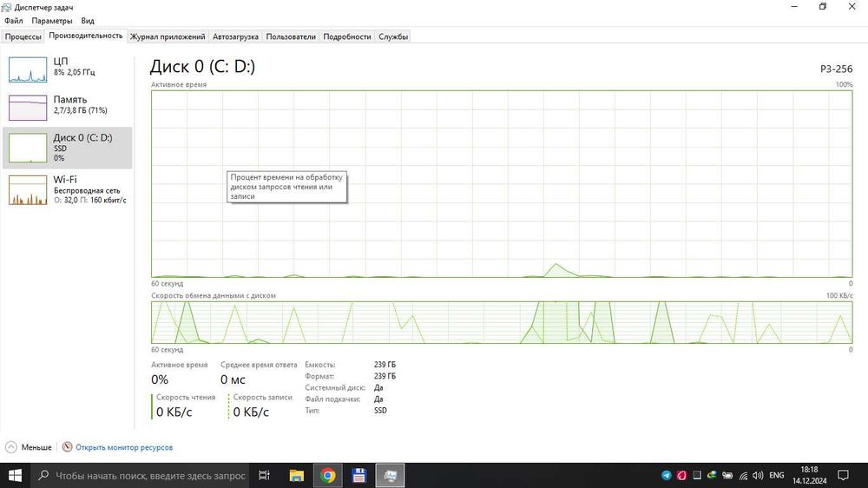
Task: Click the disk transfer rate graph
Action: click(502, 322)
